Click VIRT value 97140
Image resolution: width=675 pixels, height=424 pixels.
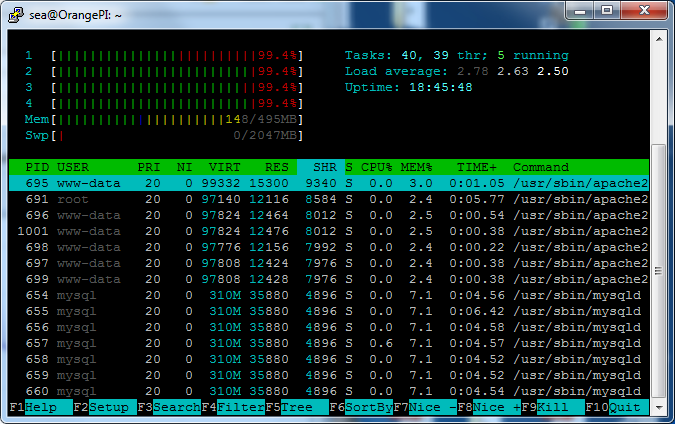point(220,199)
